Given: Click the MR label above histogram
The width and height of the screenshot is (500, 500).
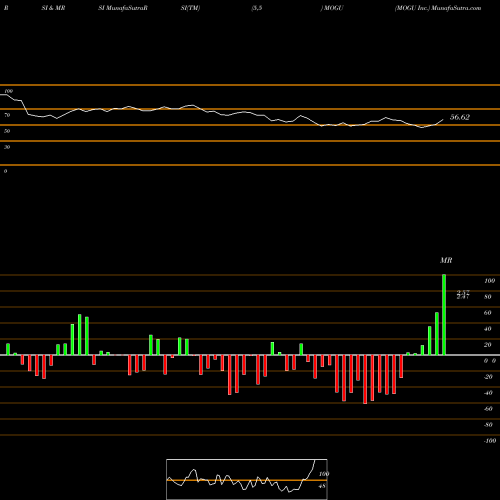Looking at the screenshot, I should (446, 260).
